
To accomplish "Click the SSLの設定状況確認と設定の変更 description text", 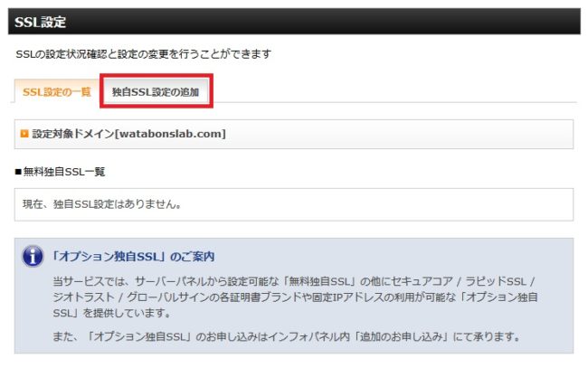I will click(143, 54).
